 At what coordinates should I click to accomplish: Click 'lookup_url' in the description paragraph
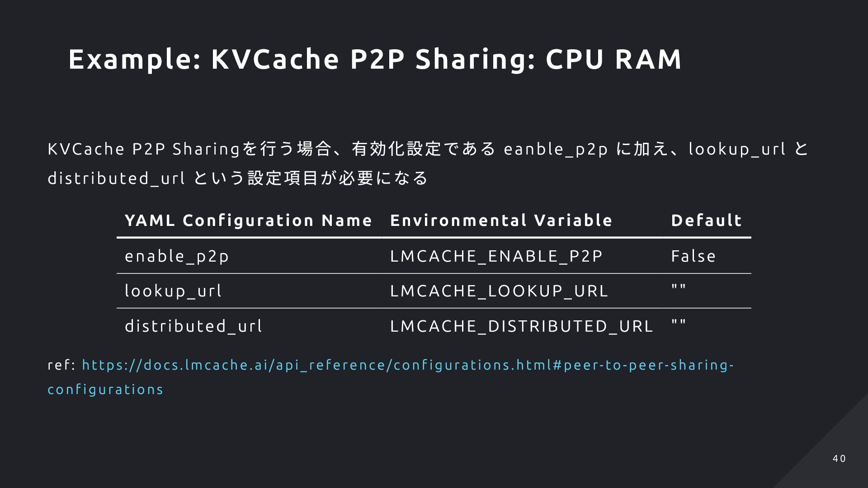(x=737, y=149)
